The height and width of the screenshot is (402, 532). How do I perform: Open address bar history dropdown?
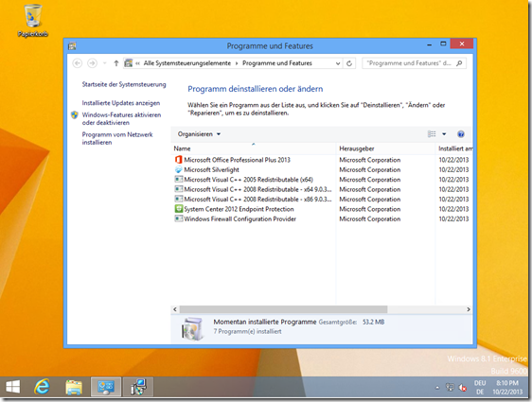coord(338,63)
